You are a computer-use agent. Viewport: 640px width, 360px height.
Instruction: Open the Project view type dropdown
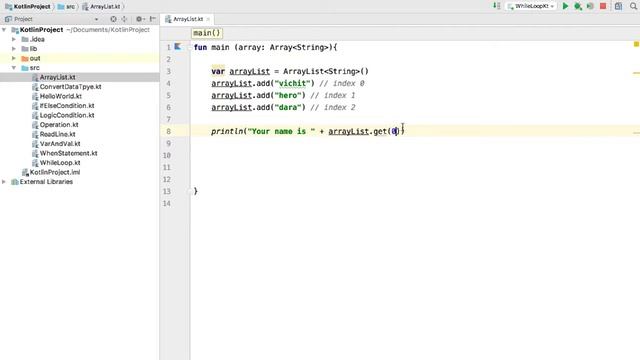[96, 19]
